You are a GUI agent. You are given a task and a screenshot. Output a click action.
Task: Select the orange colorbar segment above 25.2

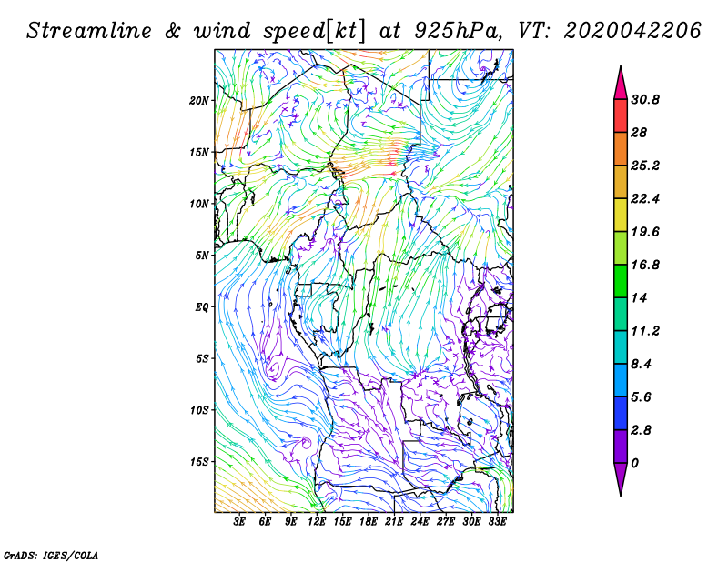tap(621, 149)
